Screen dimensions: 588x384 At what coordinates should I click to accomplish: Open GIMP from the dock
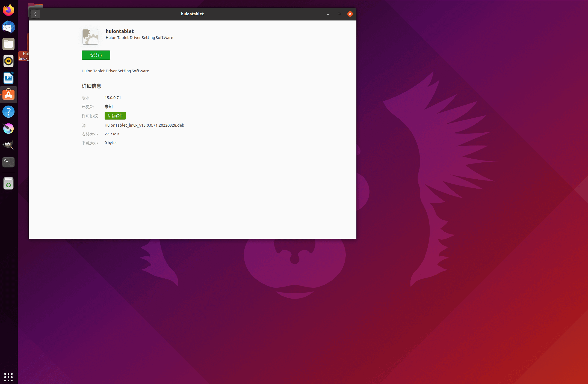[8, 145]
